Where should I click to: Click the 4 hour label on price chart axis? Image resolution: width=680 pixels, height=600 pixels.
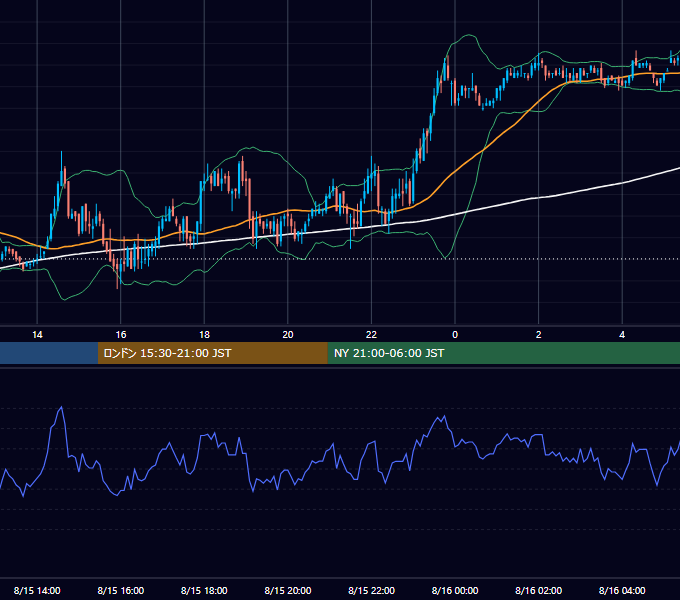[x=622, y=334]
